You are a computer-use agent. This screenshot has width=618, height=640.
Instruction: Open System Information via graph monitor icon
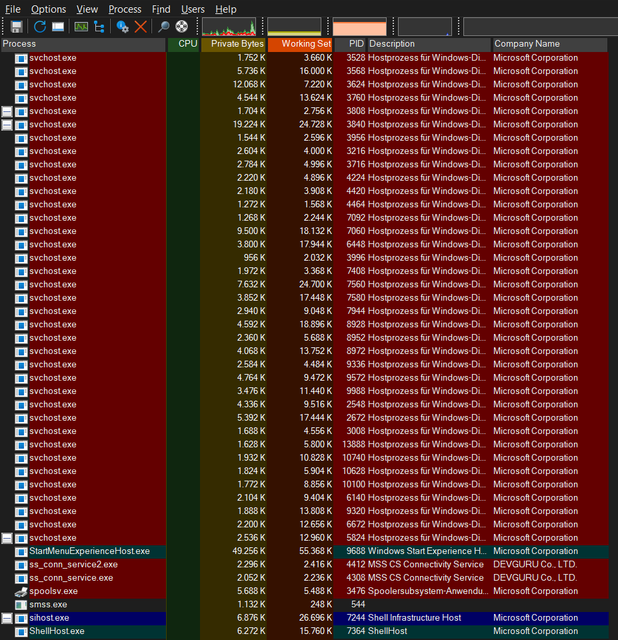[x=81, y=27]
